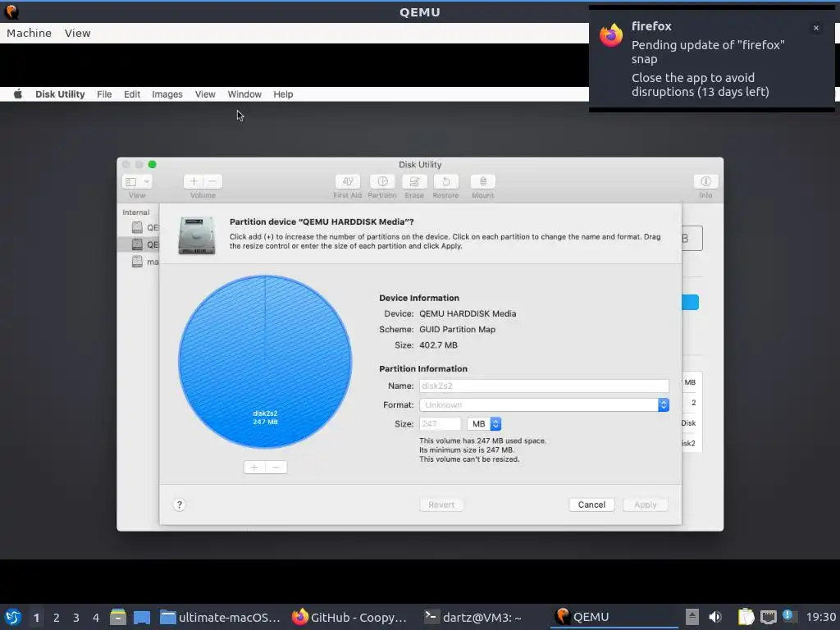Open the File menu
The image size is (840, 630).
[x=104, y=94]
